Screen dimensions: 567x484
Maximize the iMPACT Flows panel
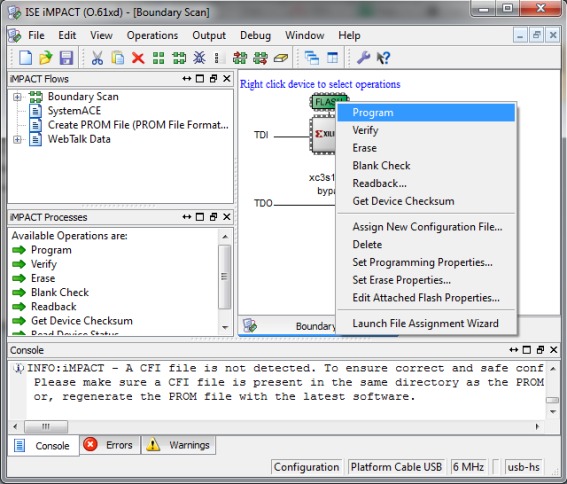(x=200, y=78)
